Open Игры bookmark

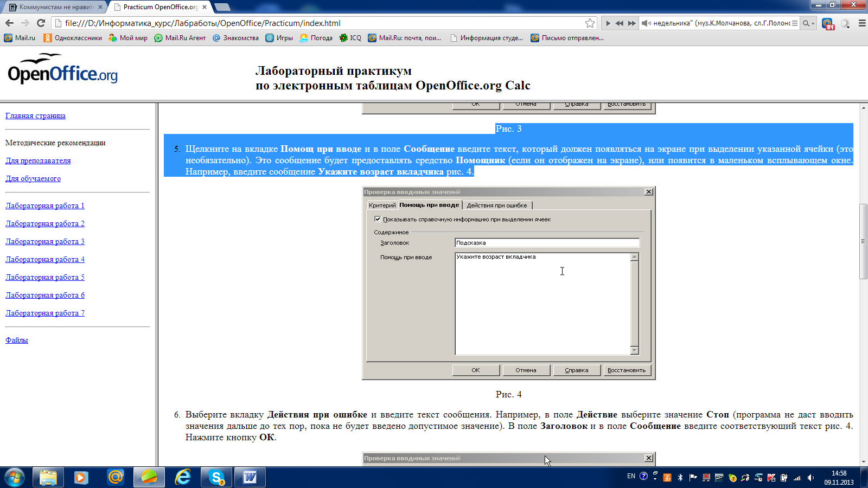[x=279, y=38]
